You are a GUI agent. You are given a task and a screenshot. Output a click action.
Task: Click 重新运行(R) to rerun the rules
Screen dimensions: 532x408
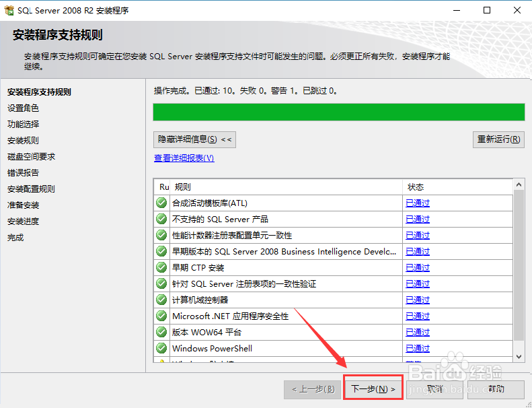498,139
